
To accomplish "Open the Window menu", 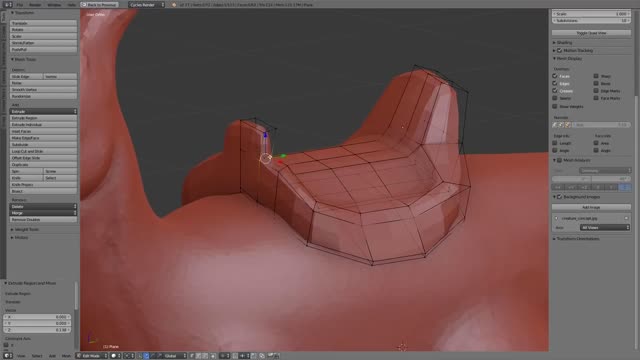I will tap(54, 5).
